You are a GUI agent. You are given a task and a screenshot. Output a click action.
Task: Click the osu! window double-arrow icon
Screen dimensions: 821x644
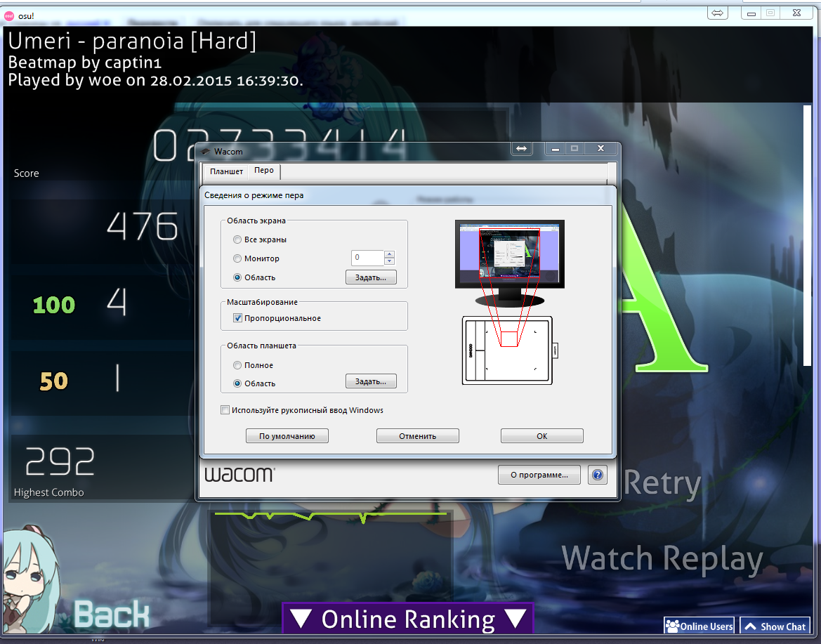coord(717,13)
